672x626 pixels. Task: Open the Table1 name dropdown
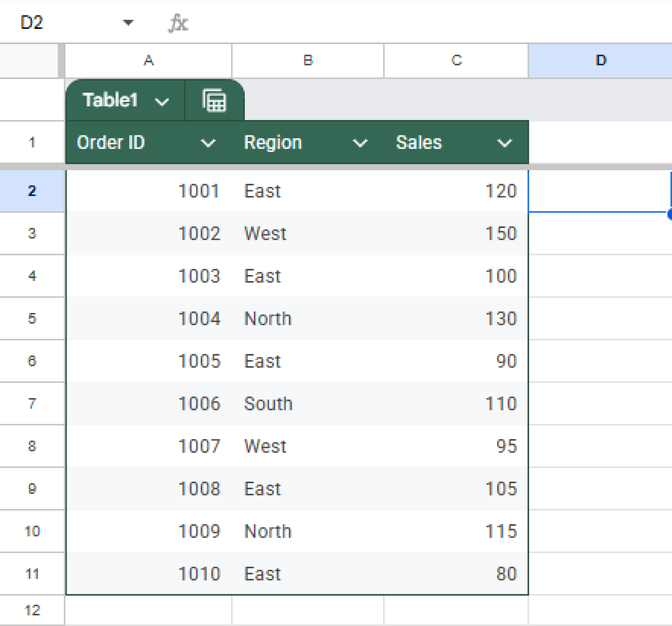161,101
